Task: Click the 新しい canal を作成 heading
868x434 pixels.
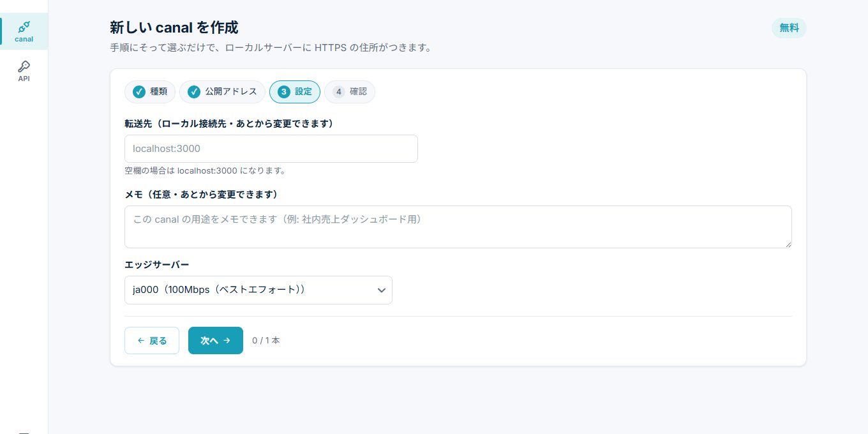Action: [x=174, y=27]
